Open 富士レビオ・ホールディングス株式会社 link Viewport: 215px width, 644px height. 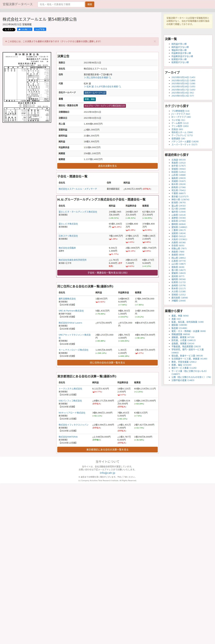[78, 212]
